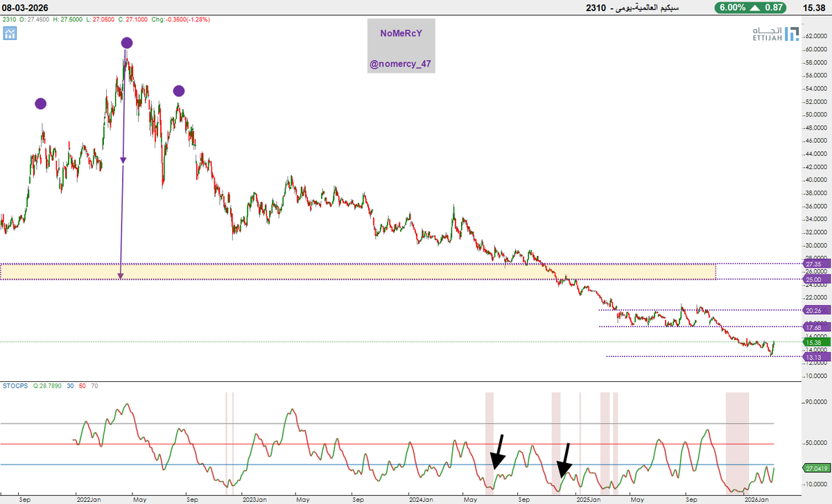The height and width of the screenshot is (504, 832).
Task: Select the blue 30 level line in stochastic pane
Action: point(388,464)
